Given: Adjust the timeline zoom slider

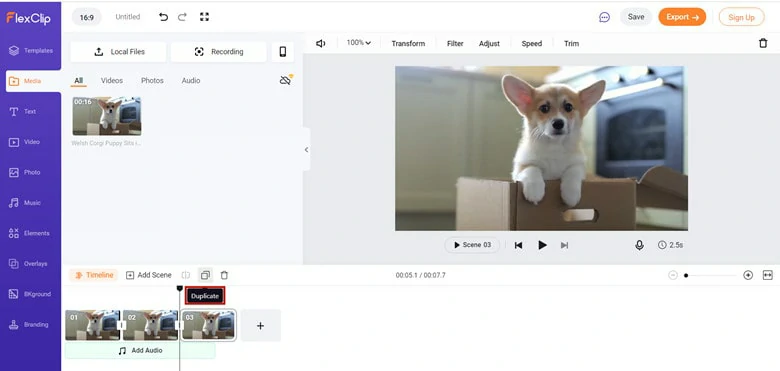Looking at the screenshot, I should tap(710, 275).
